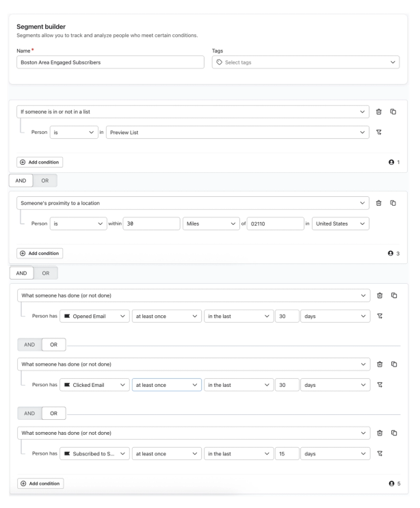This screenshot has width=420, height=508.
Task: Open the Opened Email metric dropdown
Action: [94, 316]
